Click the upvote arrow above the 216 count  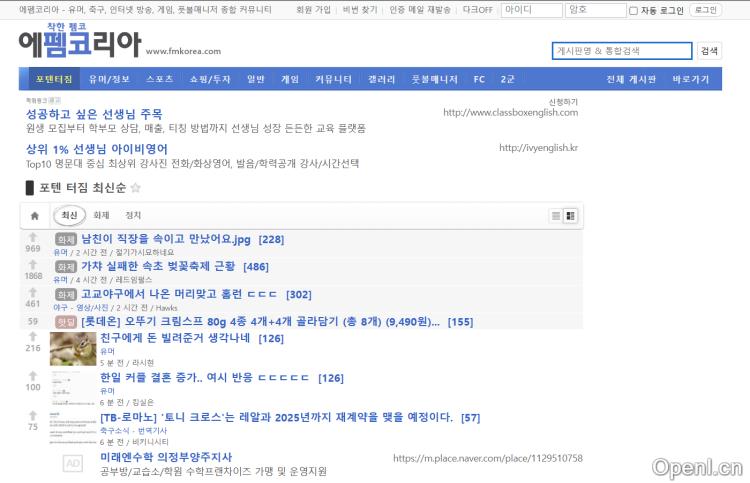(33, 338)
